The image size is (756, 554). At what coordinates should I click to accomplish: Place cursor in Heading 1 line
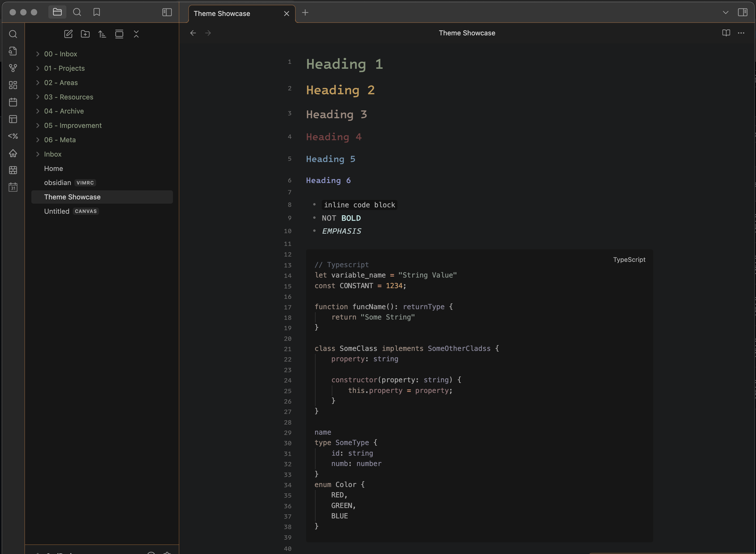(x=344, y=64)
